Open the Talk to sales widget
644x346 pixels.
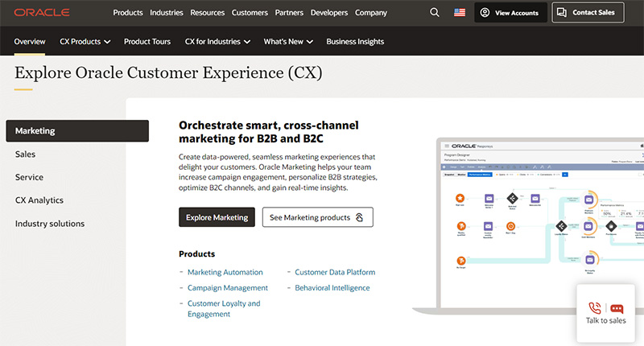[606, 314]
